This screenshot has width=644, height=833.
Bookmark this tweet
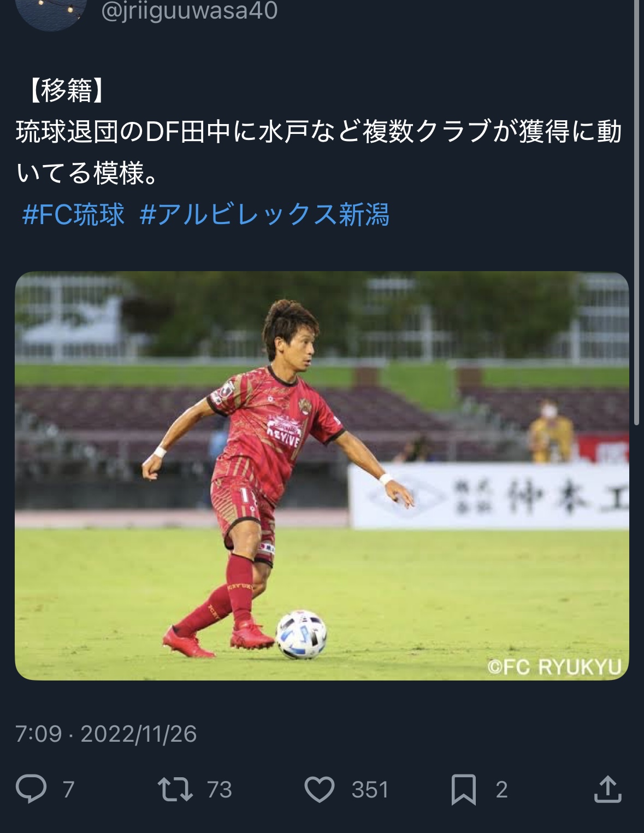point(463,790)
